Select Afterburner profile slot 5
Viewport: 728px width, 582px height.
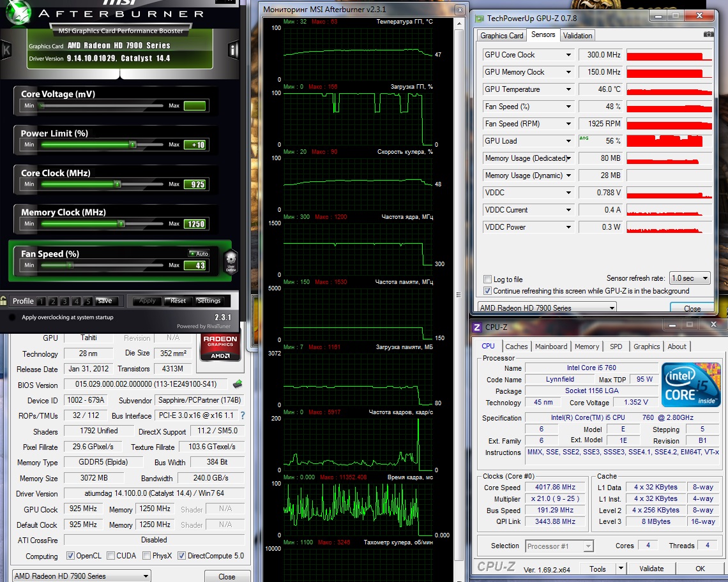point(87,301)
